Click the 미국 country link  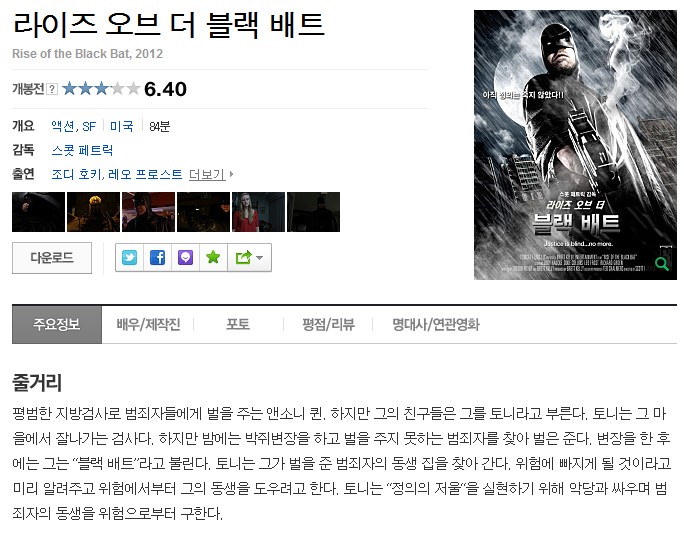122,126
